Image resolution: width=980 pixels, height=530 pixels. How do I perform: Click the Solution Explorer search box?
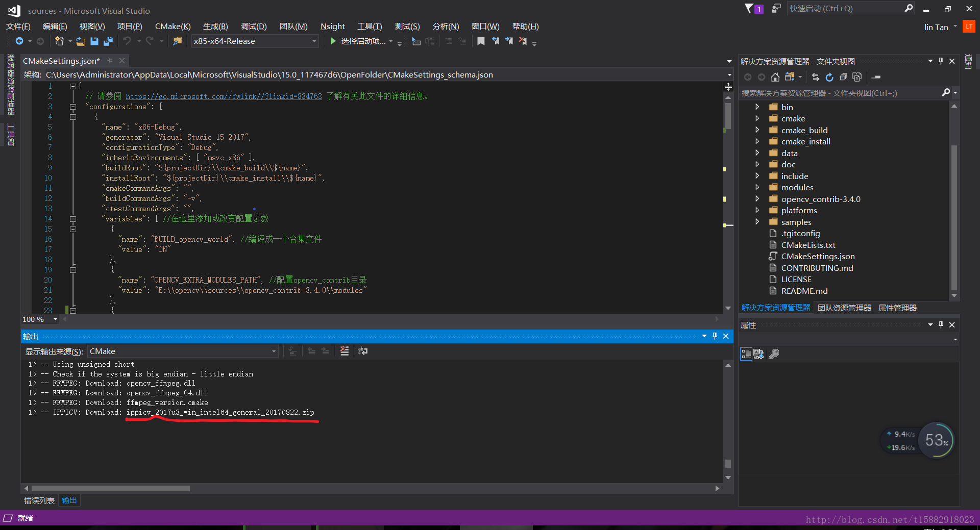click(x=840, y=93)
